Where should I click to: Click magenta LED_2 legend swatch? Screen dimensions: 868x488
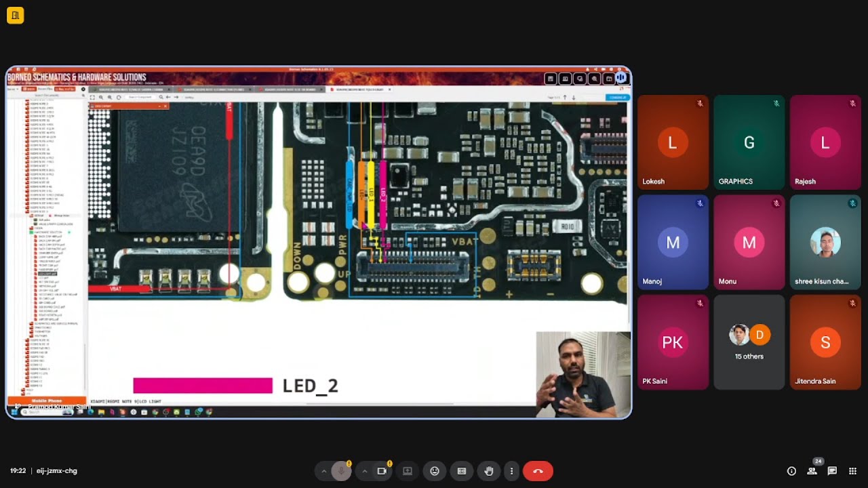(x=203, y=386)
